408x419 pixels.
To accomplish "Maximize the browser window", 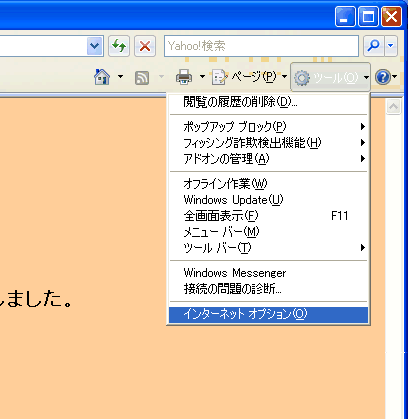I will pos(368,16).
